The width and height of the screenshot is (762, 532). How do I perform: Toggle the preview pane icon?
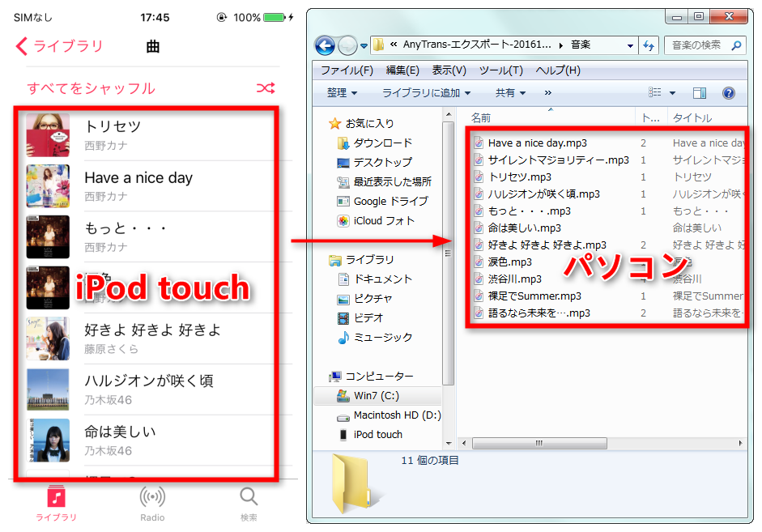pyautogui.click(x=700, y=93)
